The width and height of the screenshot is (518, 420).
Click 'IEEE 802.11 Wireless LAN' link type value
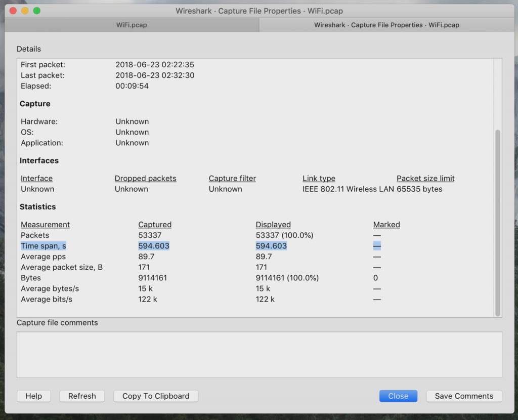(348, 189)
